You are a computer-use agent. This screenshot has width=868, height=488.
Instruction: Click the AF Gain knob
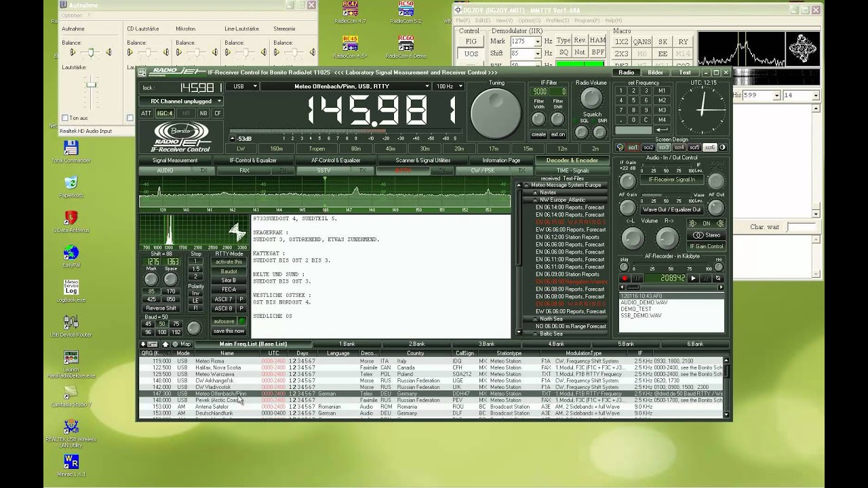click(x=628, y=208)
